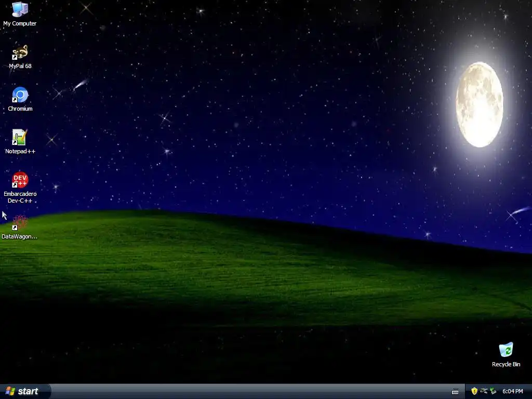Click the Safely Remove Hardware tray icon

pyautogui.click(x=493, y=391)
